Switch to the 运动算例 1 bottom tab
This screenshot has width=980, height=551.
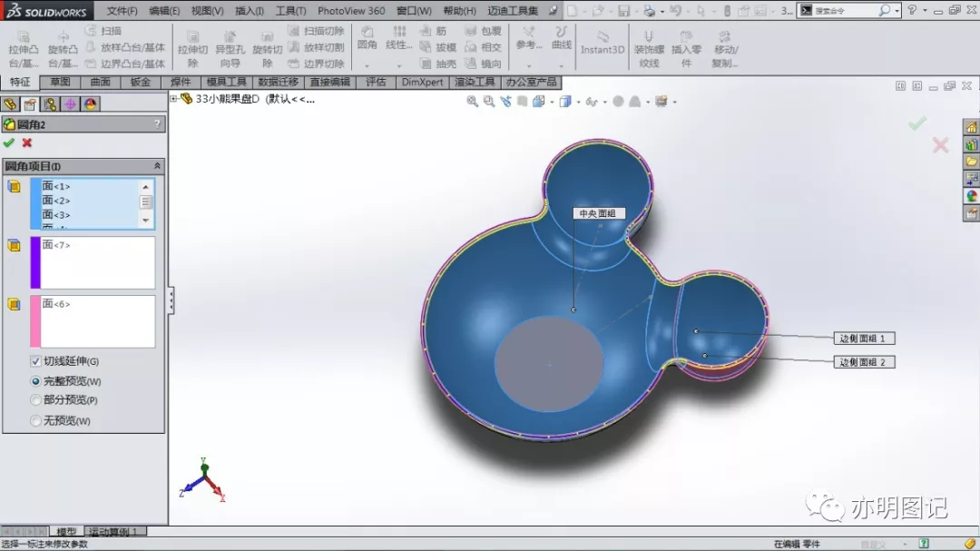point(114,531)
